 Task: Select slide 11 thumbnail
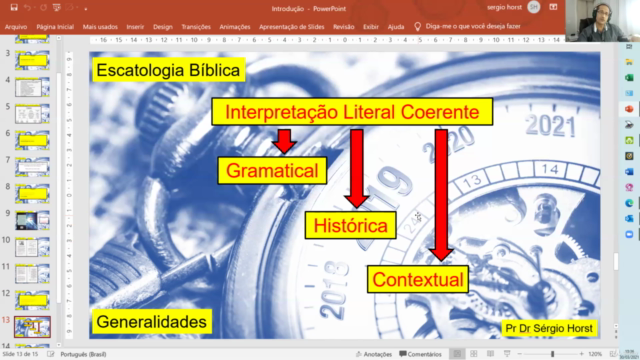tap(32, 273)
